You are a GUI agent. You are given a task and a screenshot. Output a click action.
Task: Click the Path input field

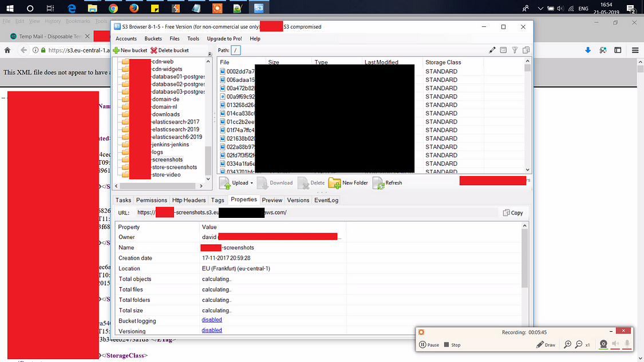click(236, 50)
